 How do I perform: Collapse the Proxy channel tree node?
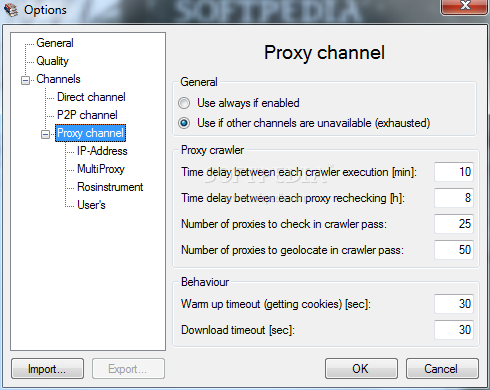point(46,134)
